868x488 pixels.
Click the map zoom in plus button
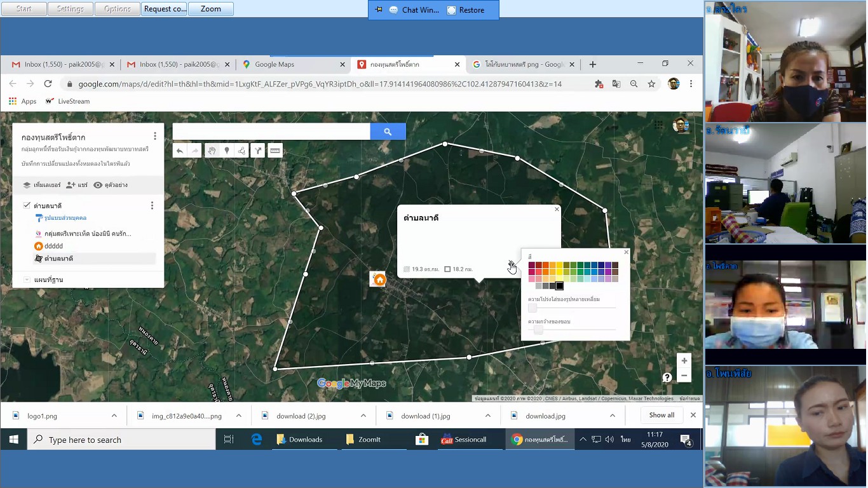pyautogui.click(x=684, y=361)
